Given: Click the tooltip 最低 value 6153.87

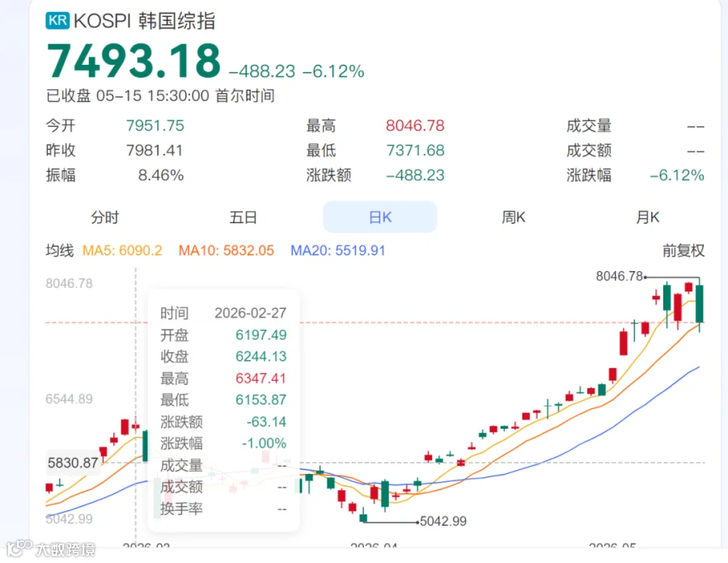Looking at the screenshot, I should point(261,400).
